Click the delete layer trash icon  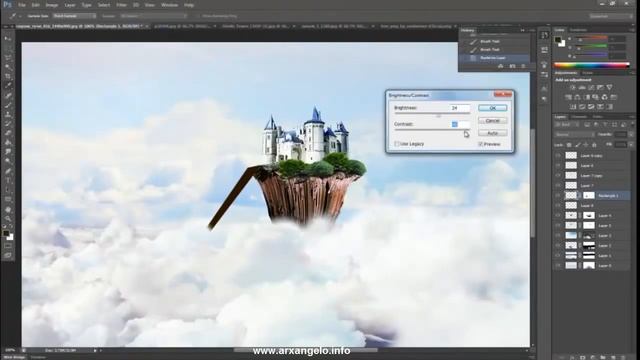pos(623,357)
